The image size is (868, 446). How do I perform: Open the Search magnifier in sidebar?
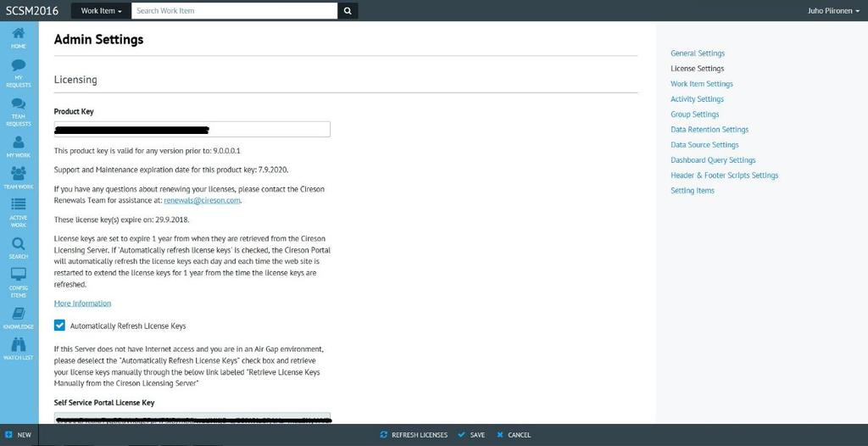tap(19, 244)
